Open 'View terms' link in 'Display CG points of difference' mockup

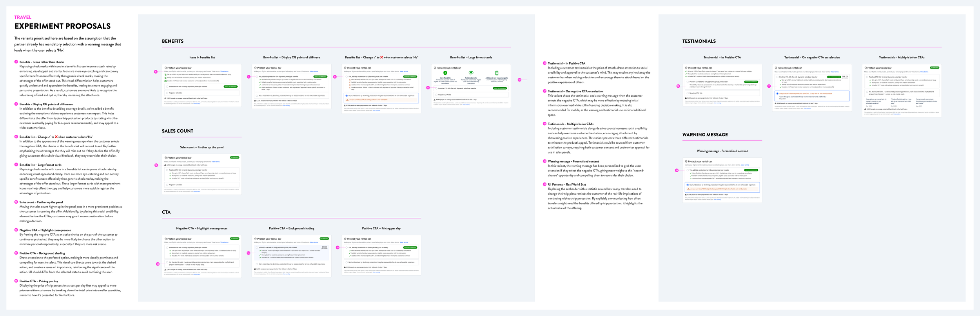coord(314,72)
